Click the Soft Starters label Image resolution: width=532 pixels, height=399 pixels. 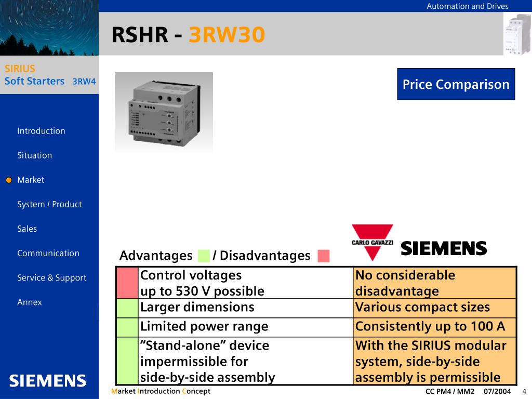[34, 81]
